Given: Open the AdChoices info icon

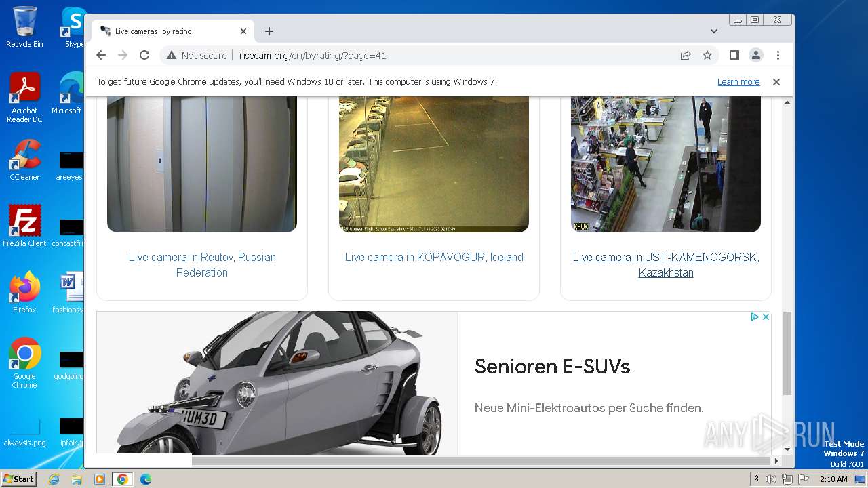Looking at the screenshot, I should tap(754, 317).
